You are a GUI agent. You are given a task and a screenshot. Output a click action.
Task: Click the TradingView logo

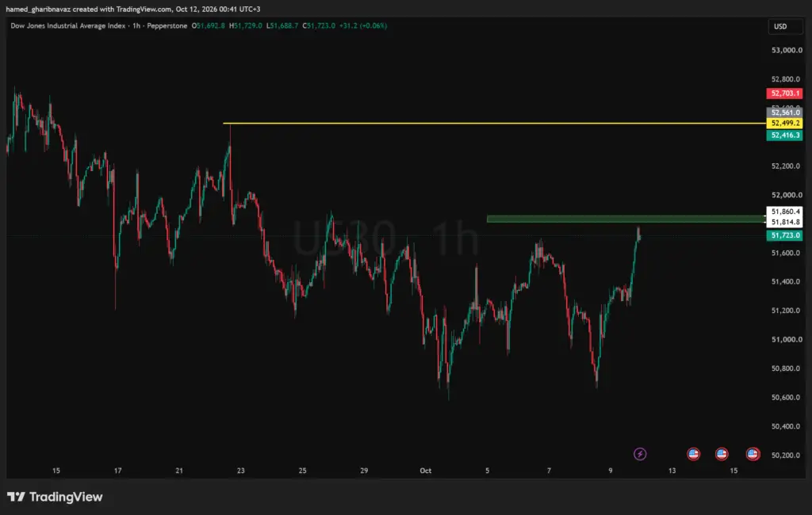click(55, 497)
